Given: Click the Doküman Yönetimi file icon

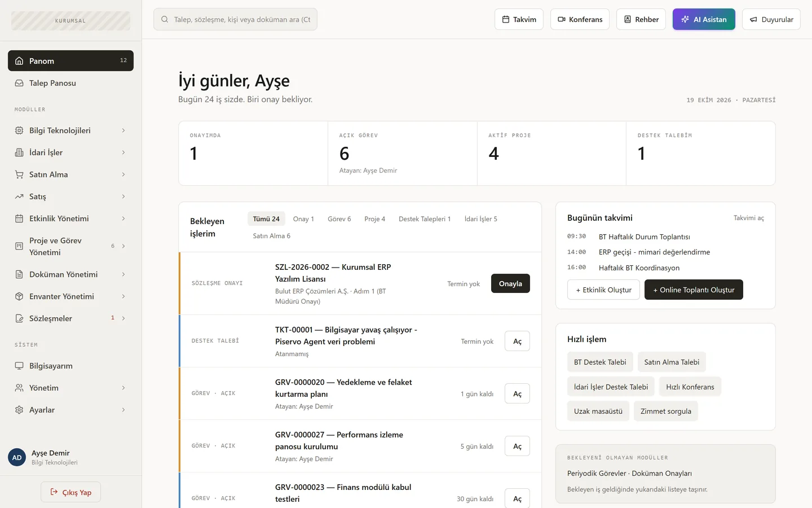Looking at the screenshot, I should click(x=19, y=274).
